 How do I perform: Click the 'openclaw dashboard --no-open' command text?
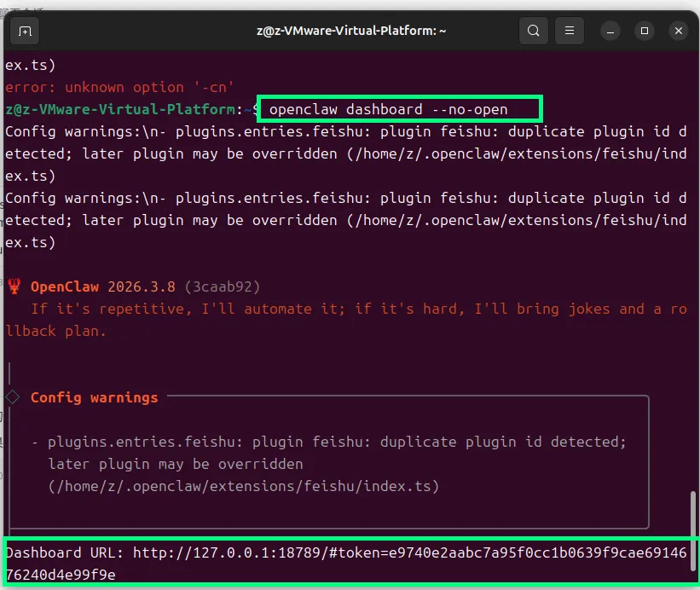(x=389, y=109)
